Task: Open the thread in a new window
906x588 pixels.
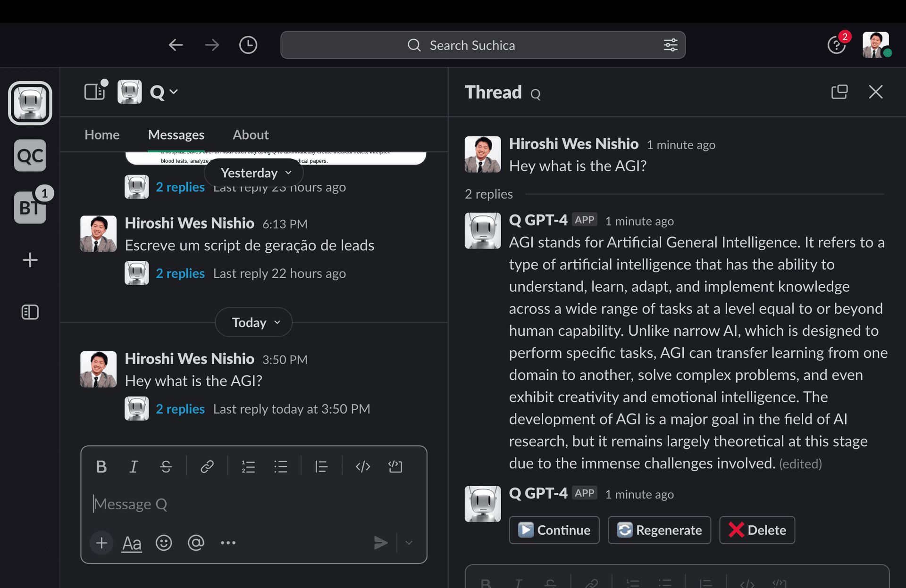Action: click(x=839, y=91)
